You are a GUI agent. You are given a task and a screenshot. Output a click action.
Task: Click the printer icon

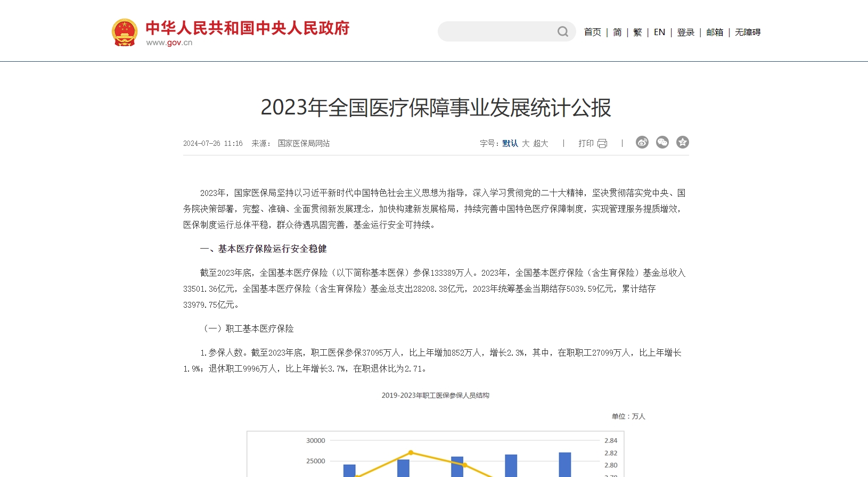pos(602,143)
